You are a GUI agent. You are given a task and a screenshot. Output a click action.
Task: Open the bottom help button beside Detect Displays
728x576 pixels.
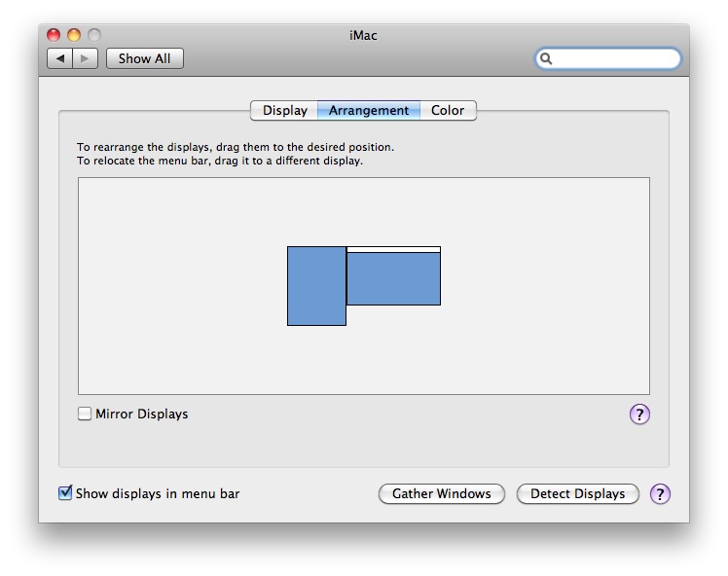660,493
